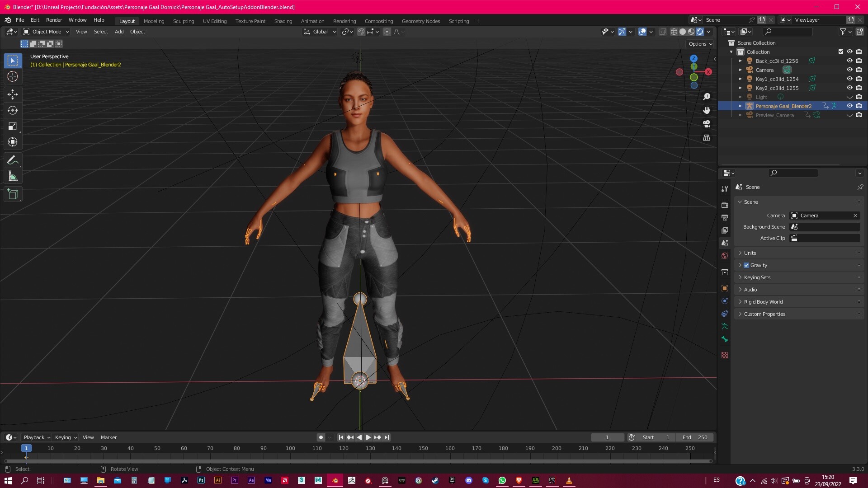Switch to the Sculpting workspace tab
This screenshot has height=488, width=868.
click(183, 21)
